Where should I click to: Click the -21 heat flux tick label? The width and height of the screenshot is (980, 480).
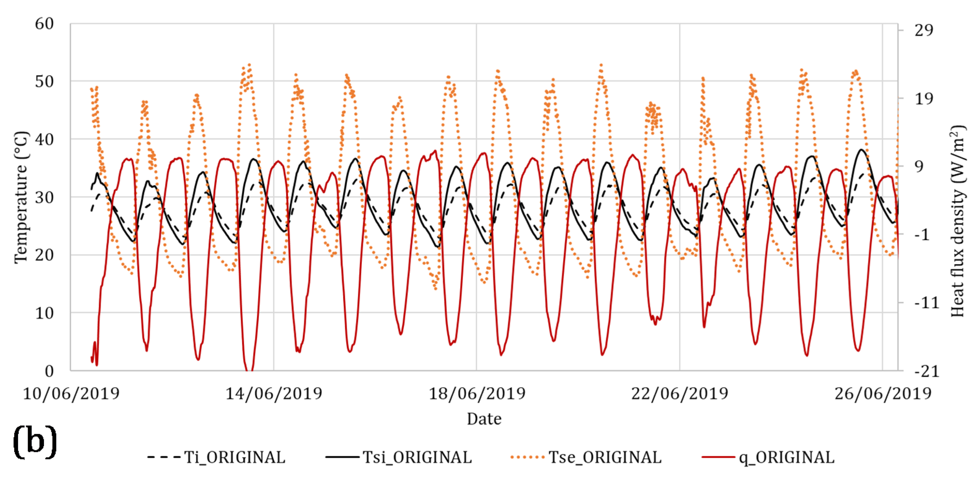927,371
